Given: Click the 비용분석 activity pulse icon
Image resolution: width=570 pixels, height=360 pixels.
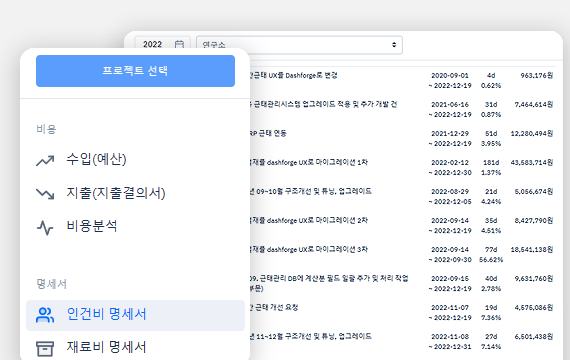Looking at the screenshot, I should [45, 228].
